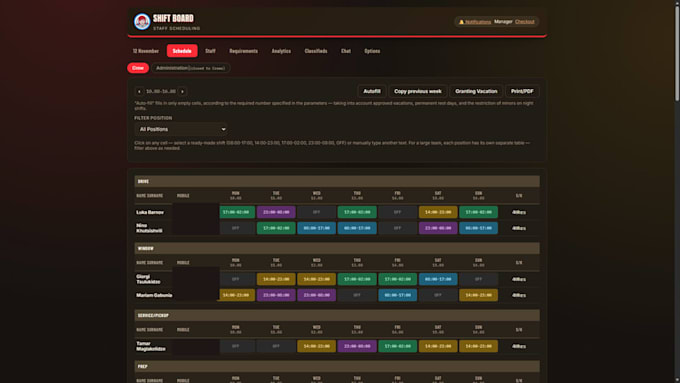The width and height of the screenshot is (680, 383).
Task: Open Nino Khutsishvili's Tuesday green shift
Action: tap(276, 228)
